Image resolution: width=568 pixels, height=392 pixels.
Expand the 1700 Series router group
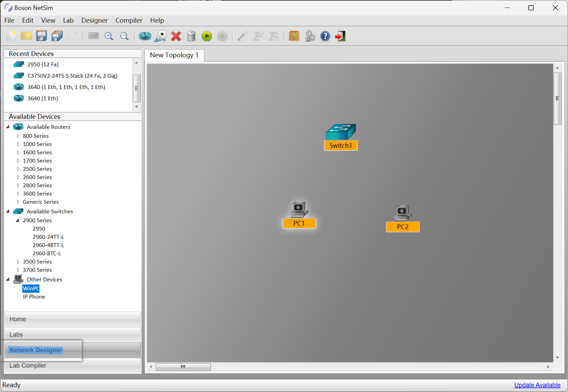click(18, 161)
